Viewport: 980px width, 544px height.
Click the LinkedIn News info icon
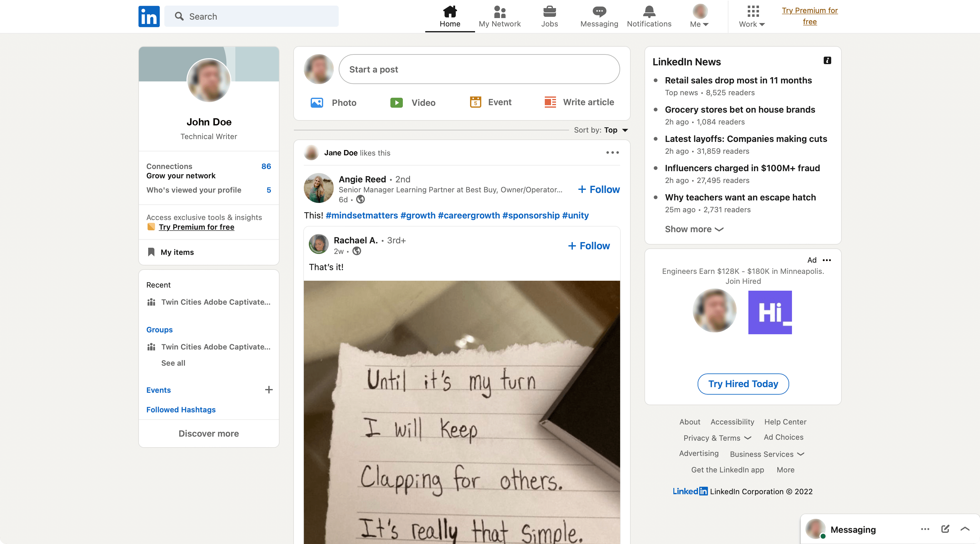[827, 60]
